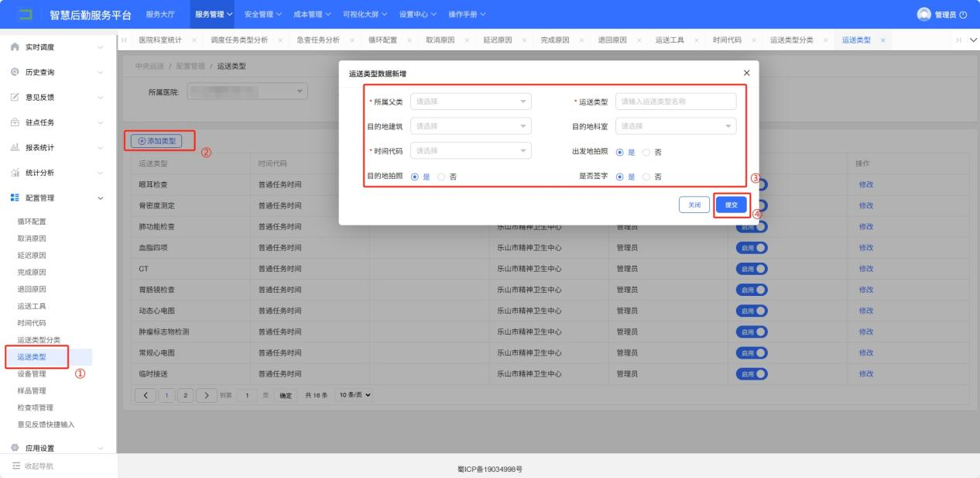Open the 所属父类 dropdown
The height and width of the screenshot is (478, 980).
[x=471, y=101]
